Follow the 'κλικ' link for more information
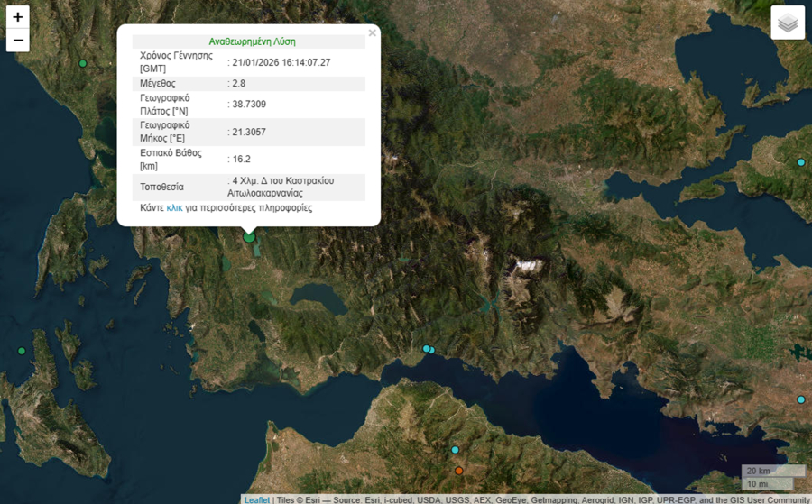Image resolution: width=812 pixels, height=504 pixels. (x=174, y=207)
